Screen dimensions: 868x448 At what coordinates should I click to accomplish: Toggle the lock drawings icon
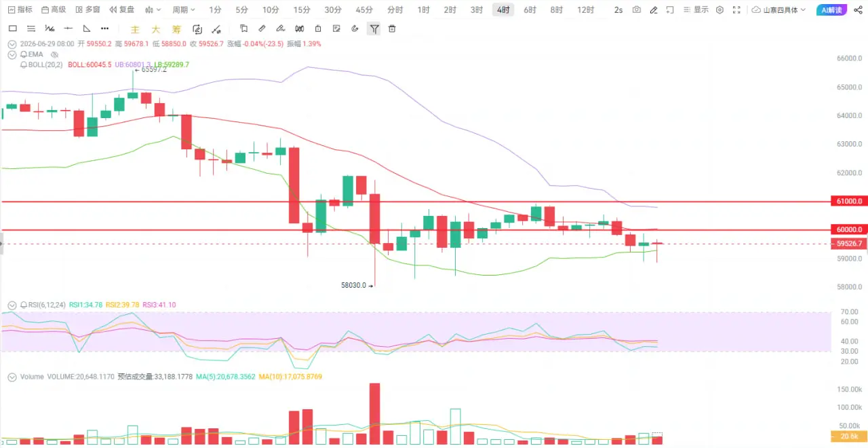[318, 29]
